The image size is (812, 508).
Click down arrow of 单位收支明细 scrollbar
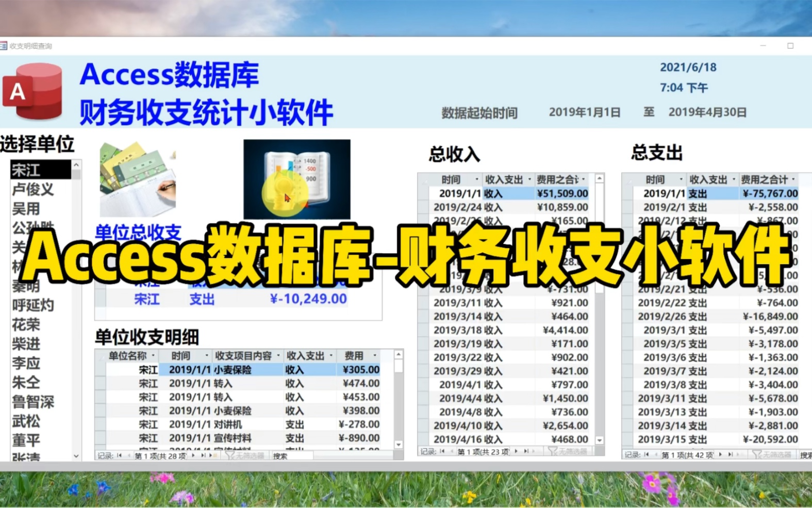tap(399, 444)
